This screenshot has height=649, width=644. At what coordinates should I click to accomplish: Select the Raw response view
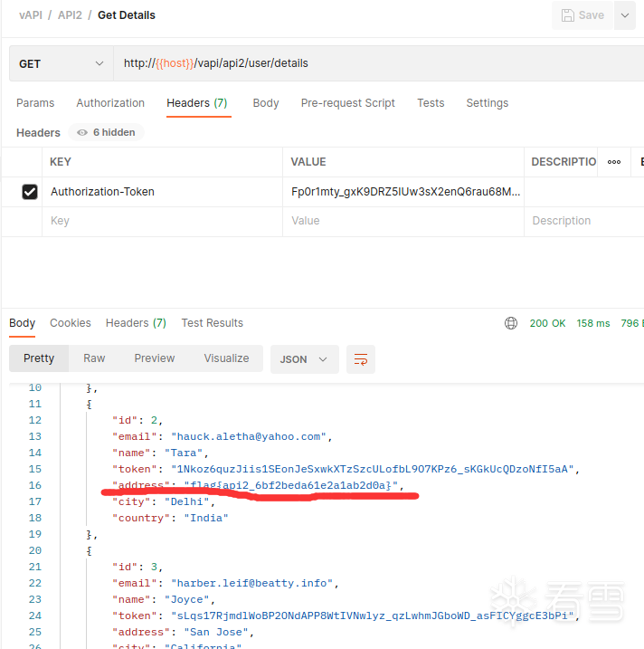94,358
